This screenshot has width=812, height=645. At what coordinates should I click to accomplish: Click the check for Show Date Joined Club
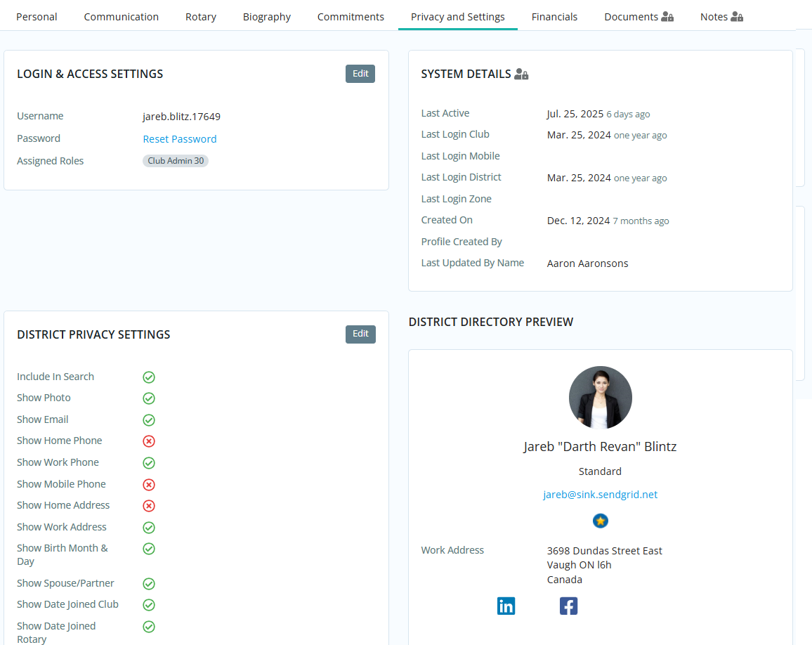(x=149, y=605)
